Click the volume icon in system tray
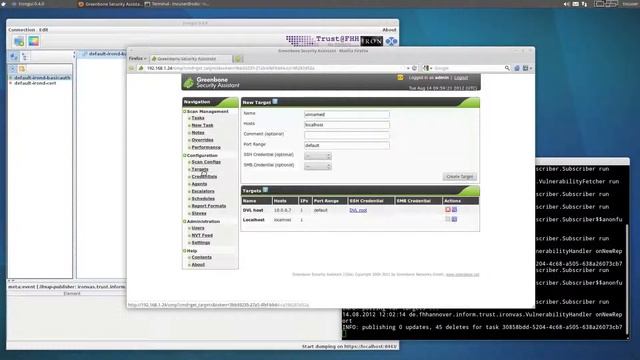This screenshot has height=360, width=640. click(x=567, y=4)
